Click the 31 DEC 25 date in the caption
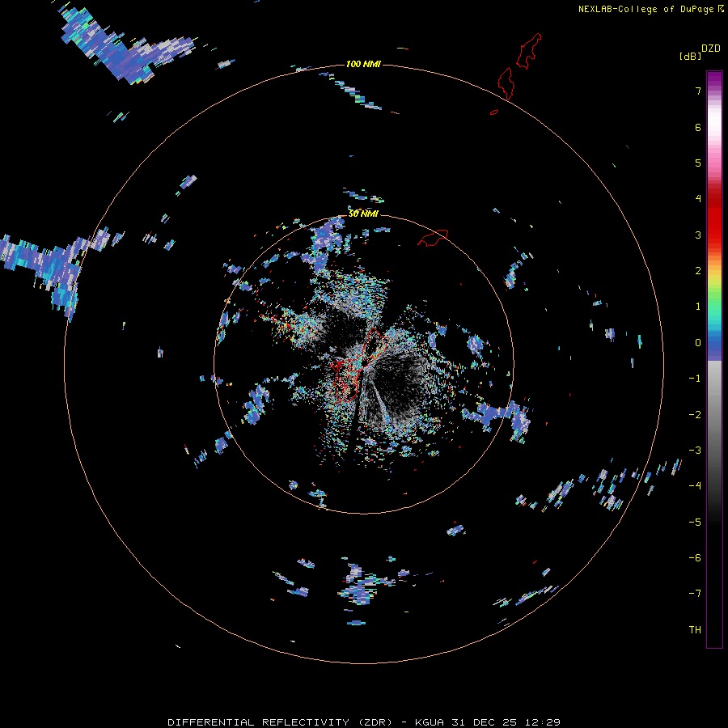This screenshot has height=728, width=728. pos(484,722)
